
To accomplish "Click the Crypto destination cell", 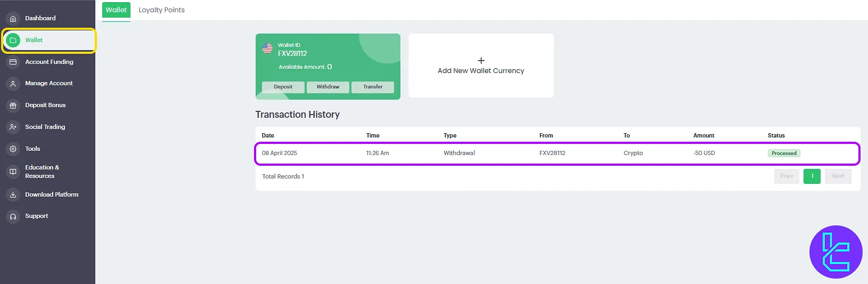I will tap(633, 153).
